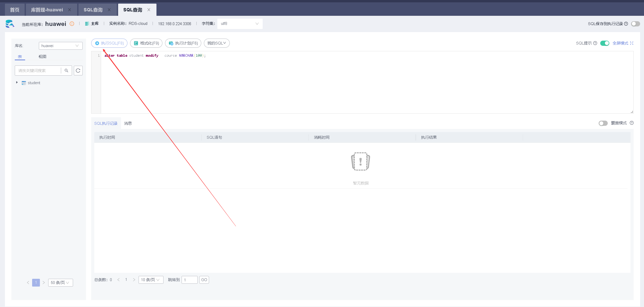Viewport: 644px width, 307px height.
Task: Click the search magnifier icon in table search
Action: pyautogui.click(x=66, y=70)
